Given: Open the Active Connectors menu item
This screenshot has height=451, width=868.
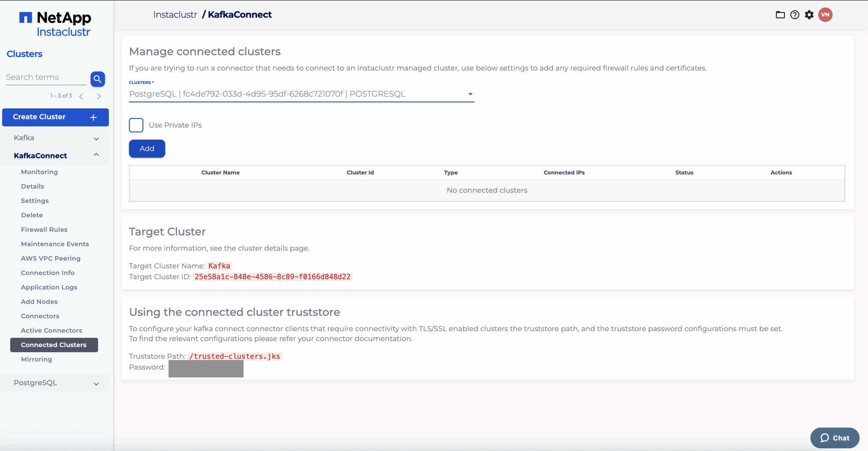Looking at the screenshot, I should (52, 331).
